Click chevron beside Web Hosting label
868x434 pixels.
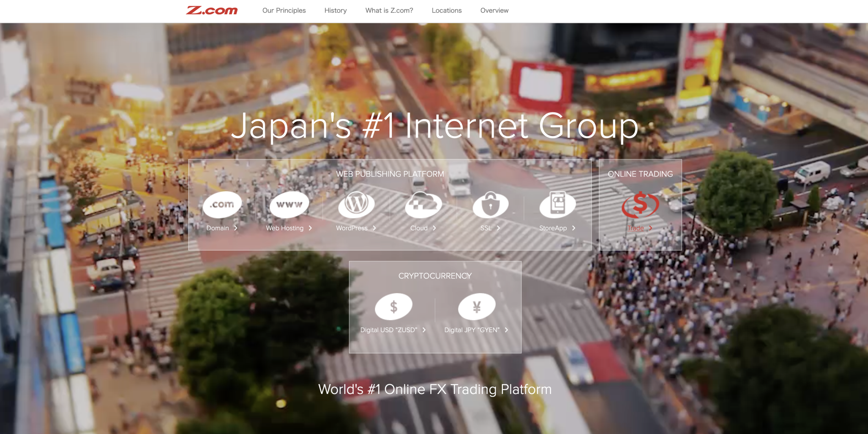click(x=310, y=228)
